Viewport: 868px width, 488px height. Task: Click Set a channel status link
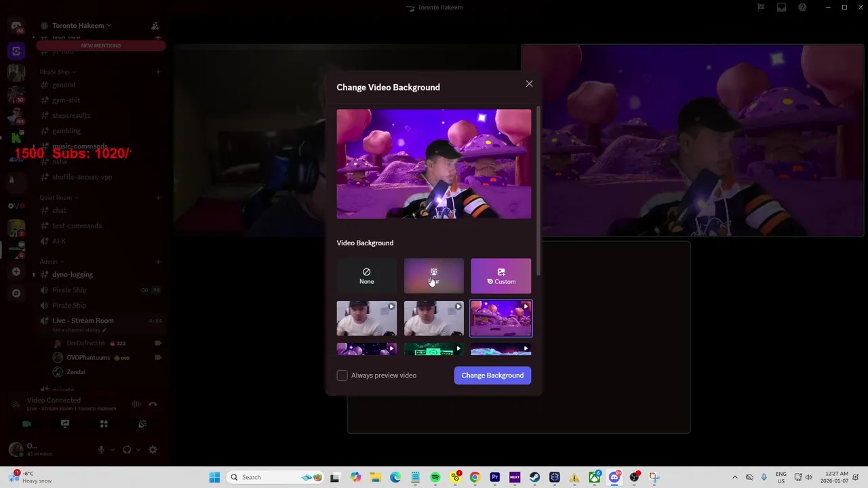click(78, 330)
